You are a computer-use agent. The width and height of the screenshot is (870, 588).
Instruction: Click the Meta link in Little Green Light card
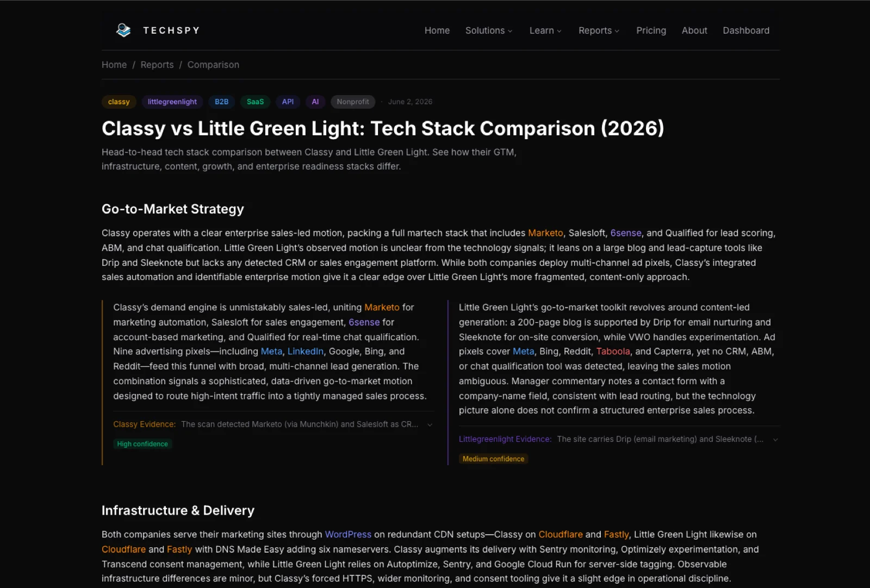[524, 351]
